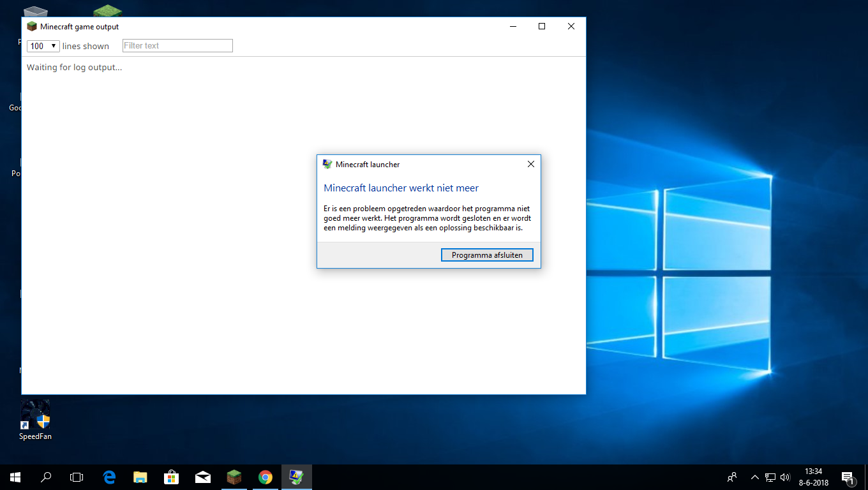Viewport: 868px width, 490px height.
Task: Click the Programma afsluiten button
Action: pyautogui.click(x=487, y=255)
